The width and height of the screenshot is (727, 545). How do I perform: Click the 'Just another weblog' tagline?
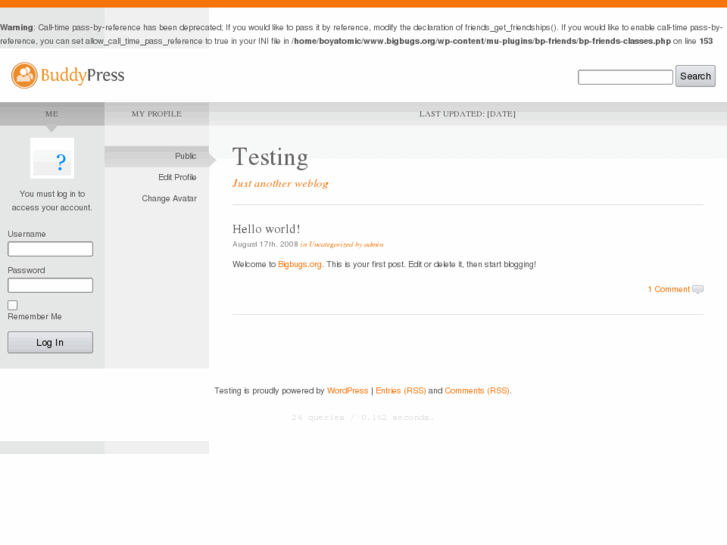tap(280, 184)
